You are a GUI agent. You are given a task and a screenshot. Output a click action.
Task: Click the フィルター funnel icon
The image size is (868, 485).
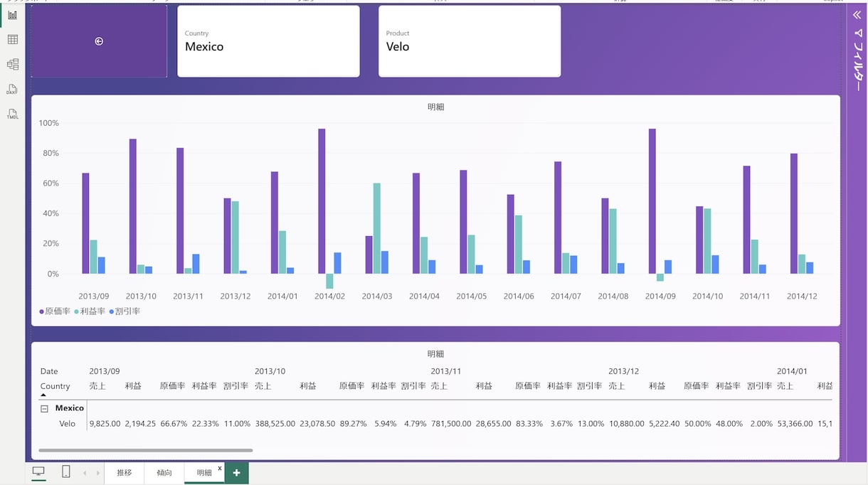point(857,32)
